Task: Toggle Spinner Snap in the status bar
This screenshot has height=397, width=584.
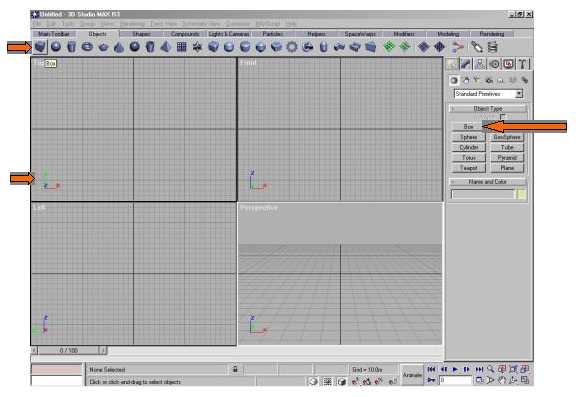Action: pos(393,381)
